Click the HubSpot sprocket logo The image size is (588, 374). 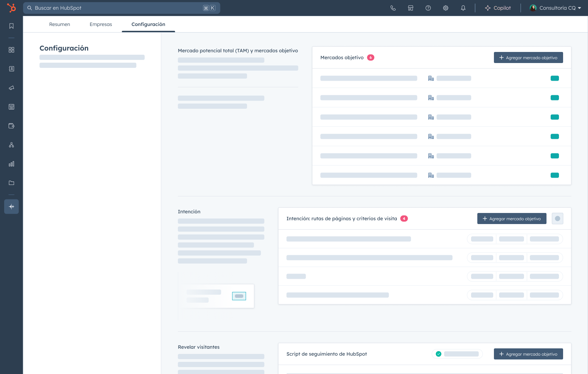pyautogui.click(x=11, y=8)
